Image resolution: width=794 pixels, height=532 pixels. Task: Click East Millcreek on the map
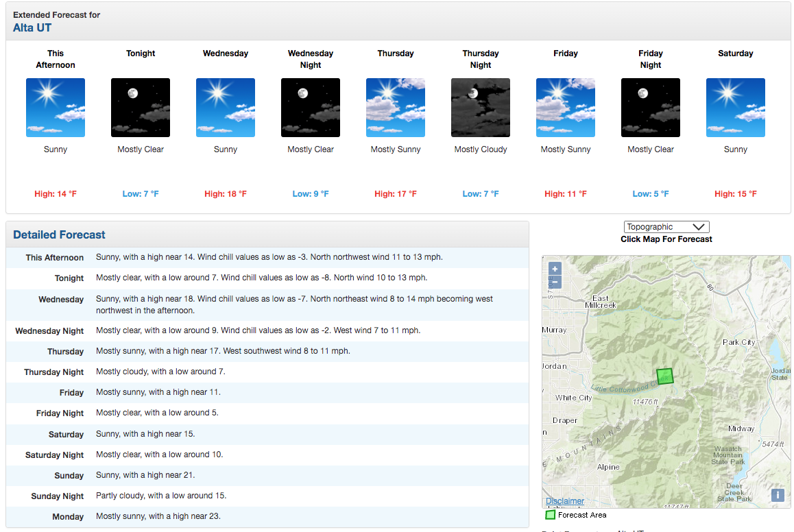tap(601, 302)
